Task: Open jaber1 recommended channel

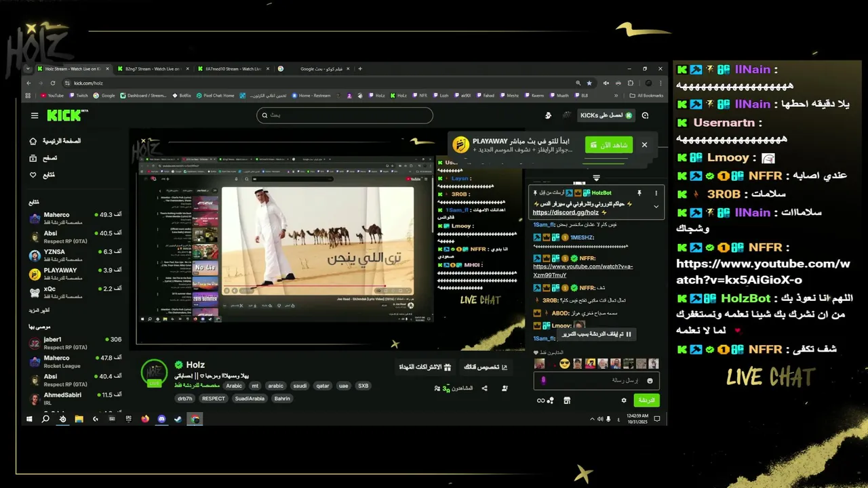Action: [x=75, y=343]
